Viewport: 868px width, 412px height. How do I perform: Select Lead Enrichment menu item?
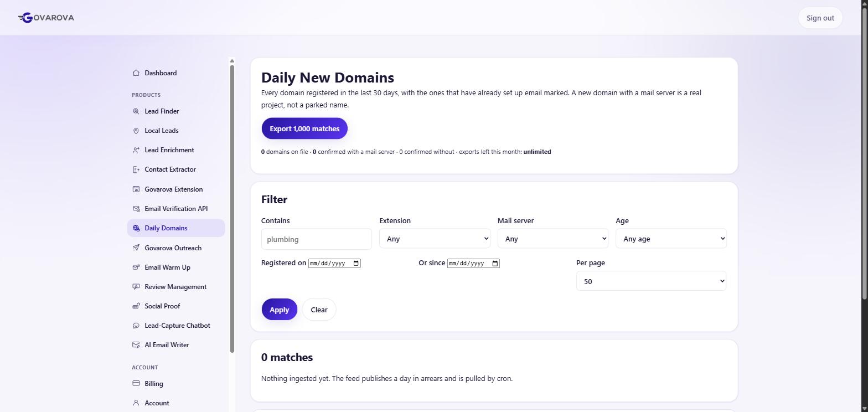[176, 150]
